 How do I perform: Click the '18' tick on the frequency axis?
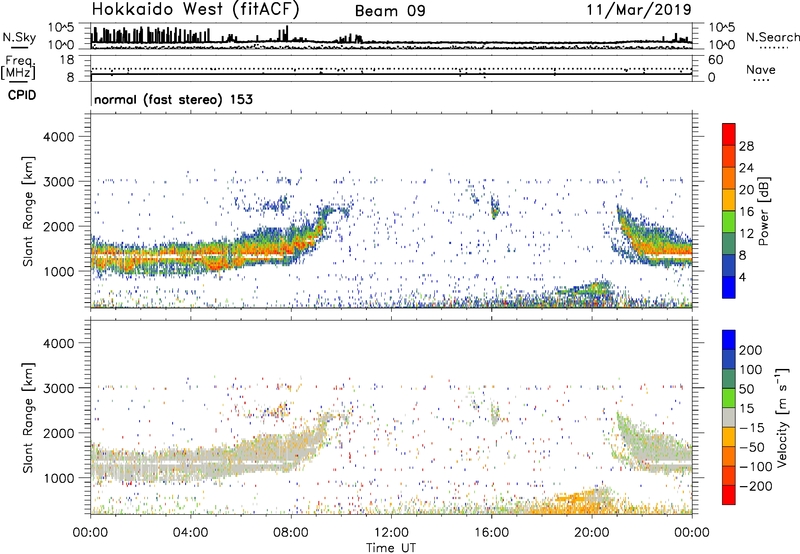tap(67, 60)
